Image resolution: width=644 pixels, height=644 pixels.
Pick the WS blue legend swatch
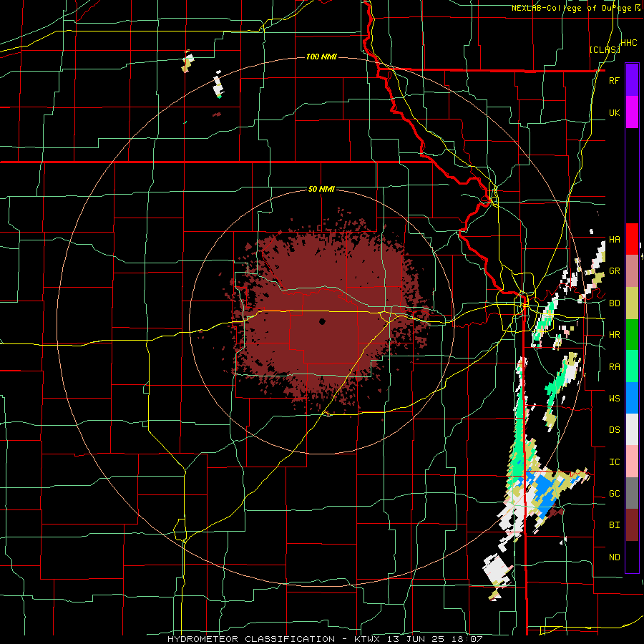pyautogui.click(x=632, y=398)
